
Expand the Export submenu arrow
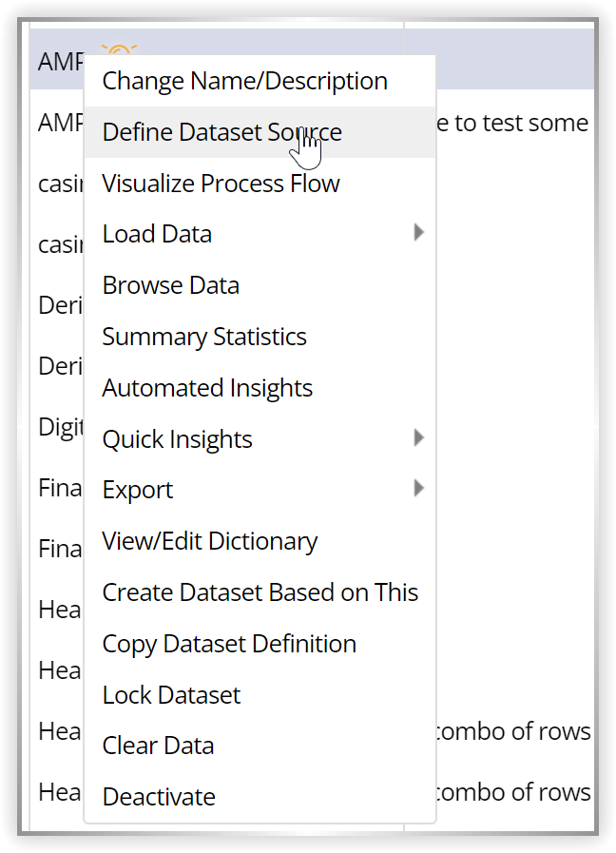[x=420, y=490]
